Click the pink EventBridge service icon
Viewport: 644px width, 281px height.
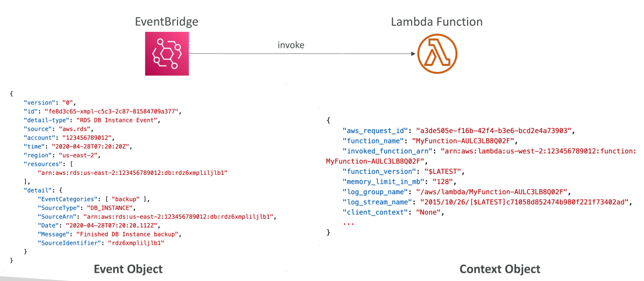tap(166, 54)
